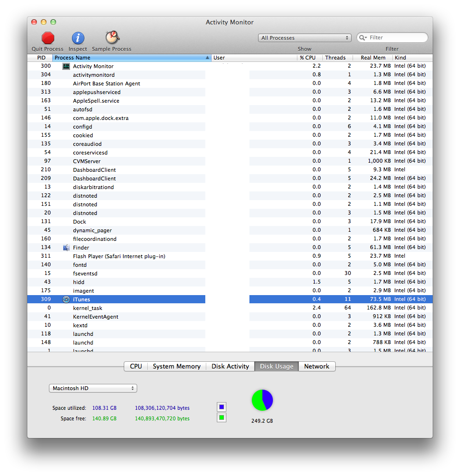Click the Finder icon in process list
The height and width of the screenshot is (476, 460).
pos(66,248)
